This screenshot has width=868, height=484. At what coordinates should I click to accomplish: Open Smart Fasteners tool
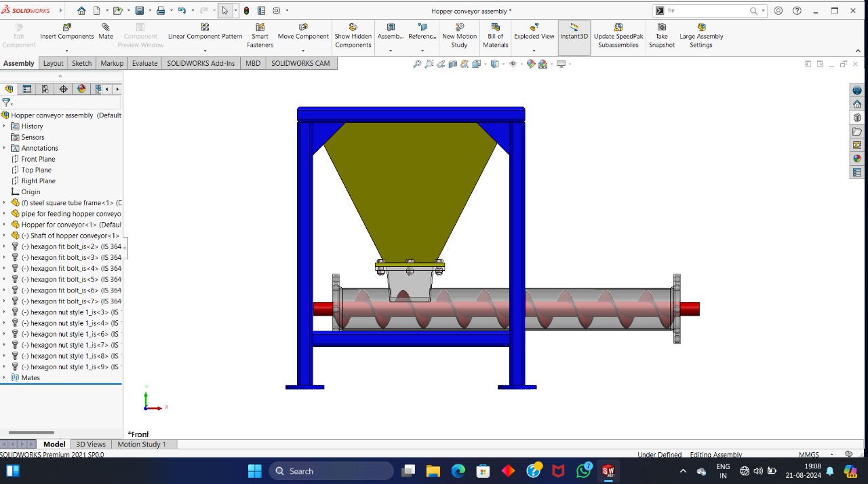click(260, 28)
